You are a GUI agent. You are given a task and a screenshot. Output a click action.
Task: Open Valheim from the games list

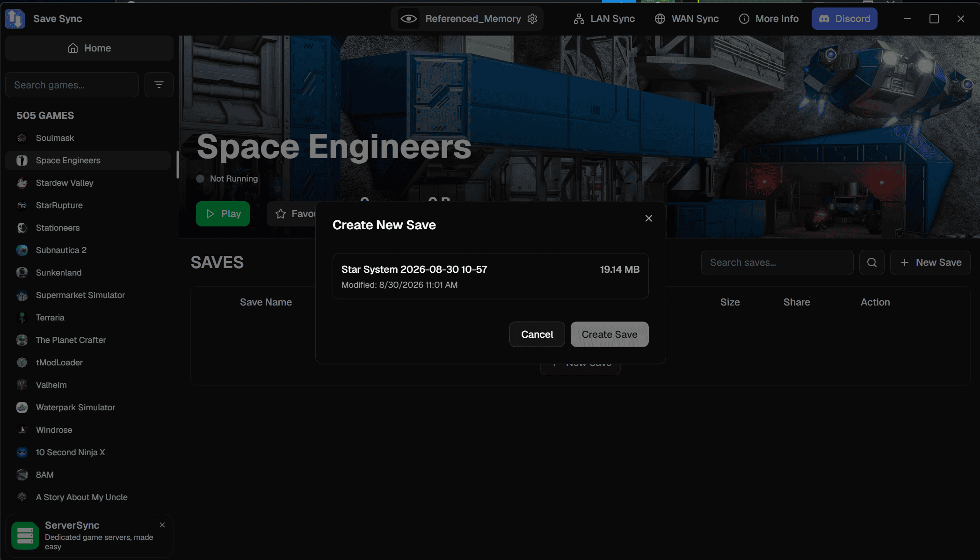(x=88, y=385)
